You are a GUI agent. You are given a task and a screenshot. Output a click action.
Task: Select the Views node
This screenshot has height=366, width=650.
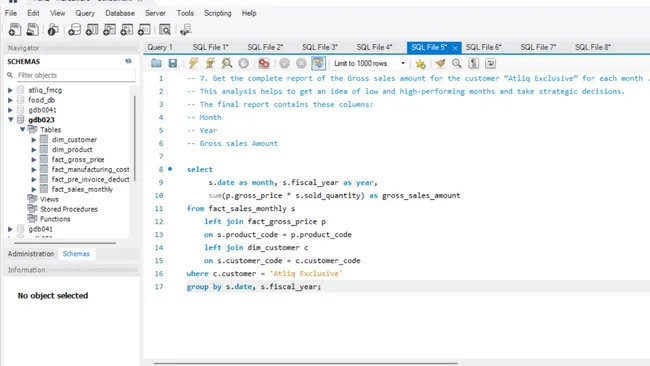49,199
